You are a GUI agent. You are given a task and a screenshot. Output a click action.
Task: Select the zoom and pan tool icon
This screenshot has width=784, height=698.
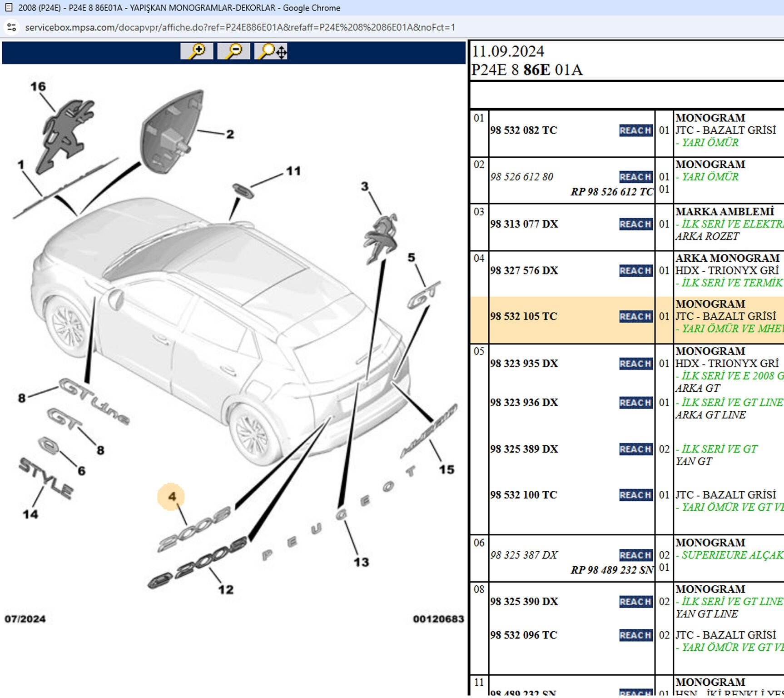[271, 51]
